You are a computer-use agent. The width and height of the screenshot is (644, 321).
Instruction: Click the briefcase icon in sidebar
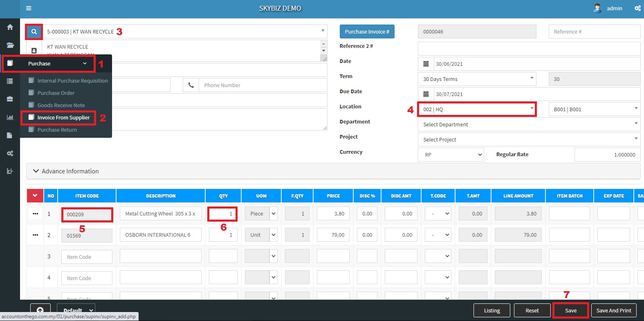pyautogui.click(x=10, y=99)
